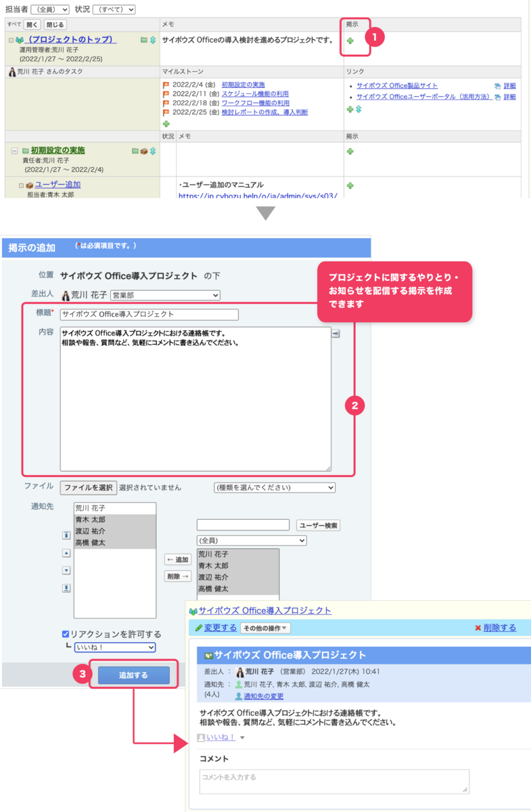The image size is (531, 812).
Task: Click the 閉じる button
Action: pos(56,24)
